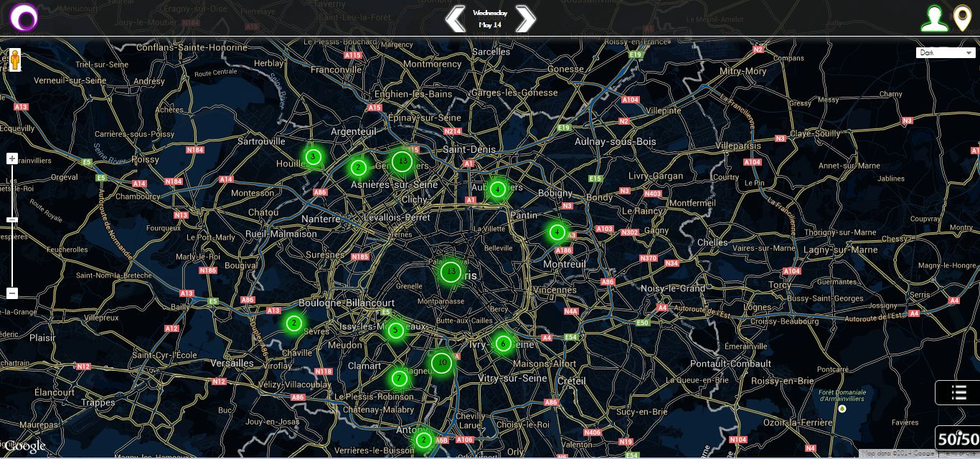
Task: Open the cluster of 13 over central Paris
Action: (450, 272)
